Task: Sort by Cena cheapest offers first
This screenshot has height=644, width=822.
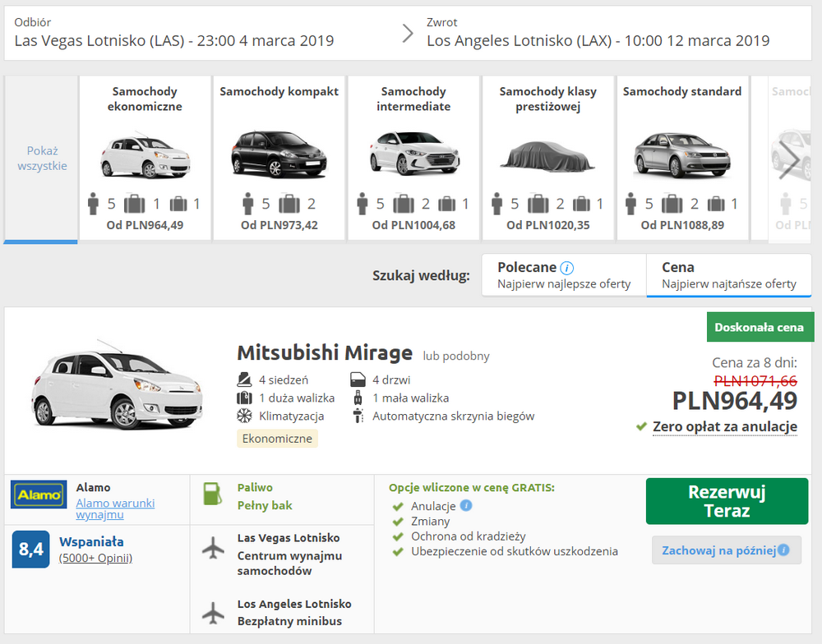Action: tap(728, 275)
